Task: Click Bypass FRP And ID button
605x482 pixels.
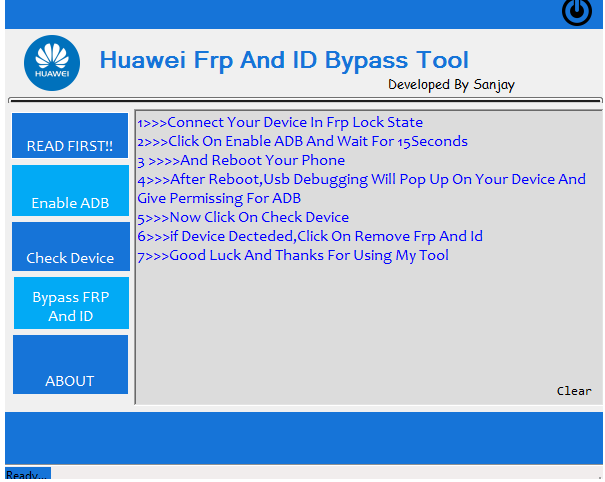Action: [x=71, y=303]
